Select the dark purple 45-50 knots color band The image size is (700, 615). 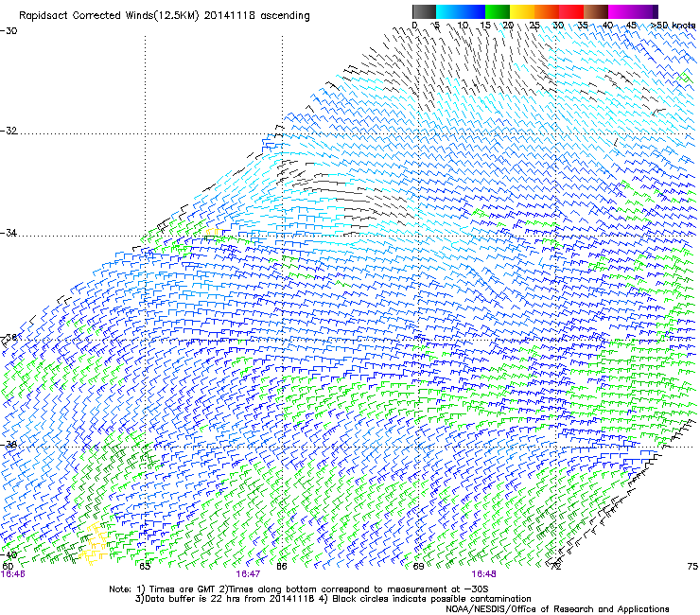(645, 11)
